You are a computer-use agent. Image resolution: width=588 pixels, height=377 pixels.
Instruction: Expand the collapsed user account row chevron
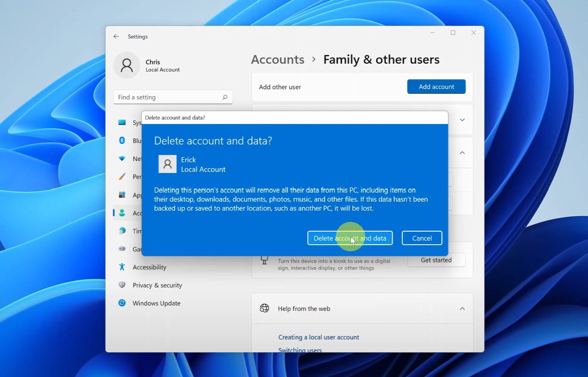[x=462, y=120]
